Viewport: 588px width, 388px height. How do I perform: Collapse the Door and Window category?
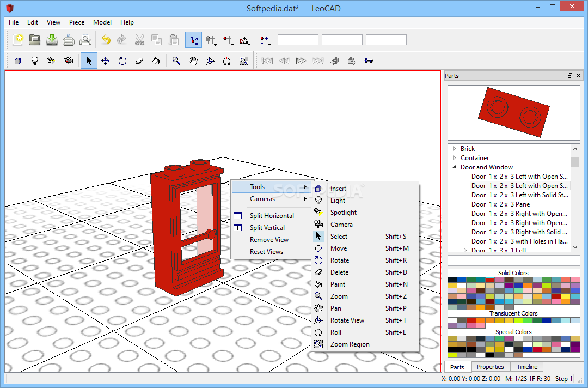tap(455, 167)
